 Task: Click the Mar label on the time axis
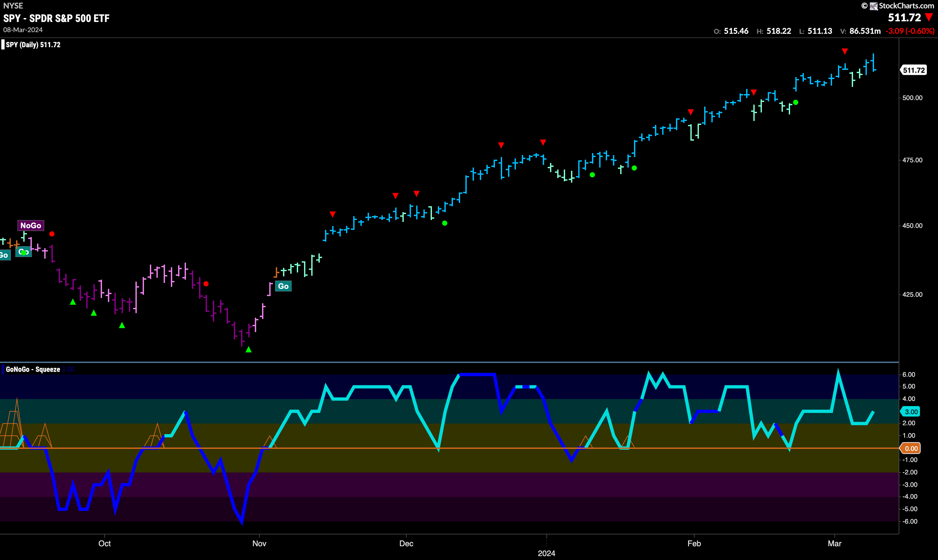point(835,543)
